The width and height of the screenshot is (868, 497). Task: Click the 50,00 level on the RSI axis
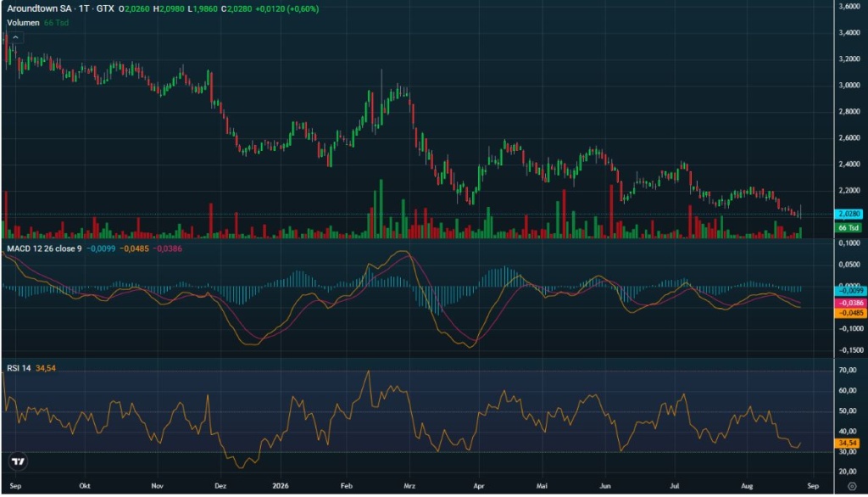848,411
